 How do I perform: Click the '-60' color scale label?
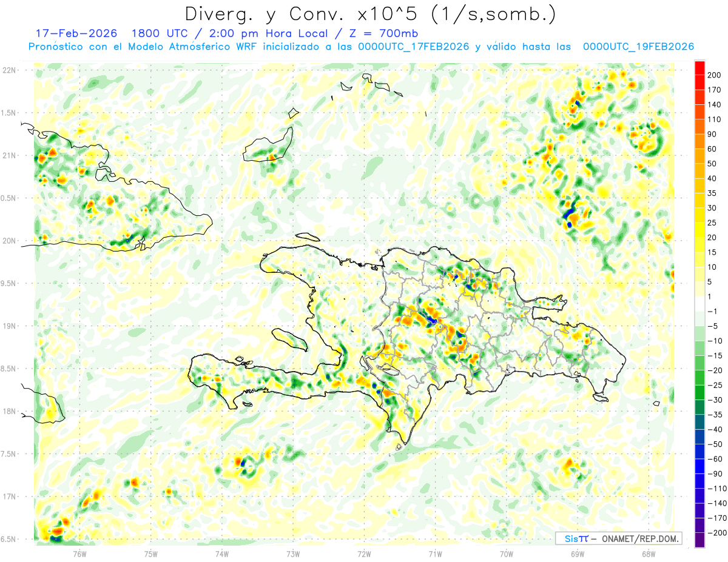point(716,460)
